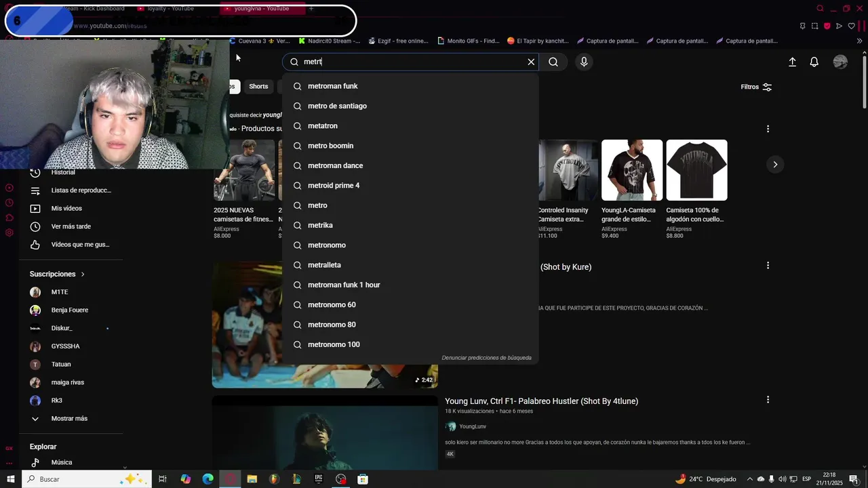Viewport: 868px width, 488px height.
Task: Click the magnifier search button beside the search box
Action: [x=553, y=62]
